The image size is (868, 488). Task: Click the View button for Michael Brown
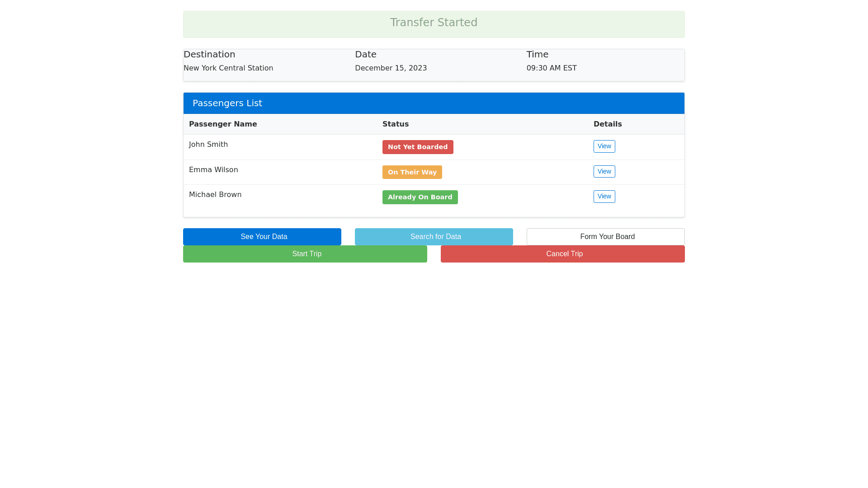coord(604,197)
